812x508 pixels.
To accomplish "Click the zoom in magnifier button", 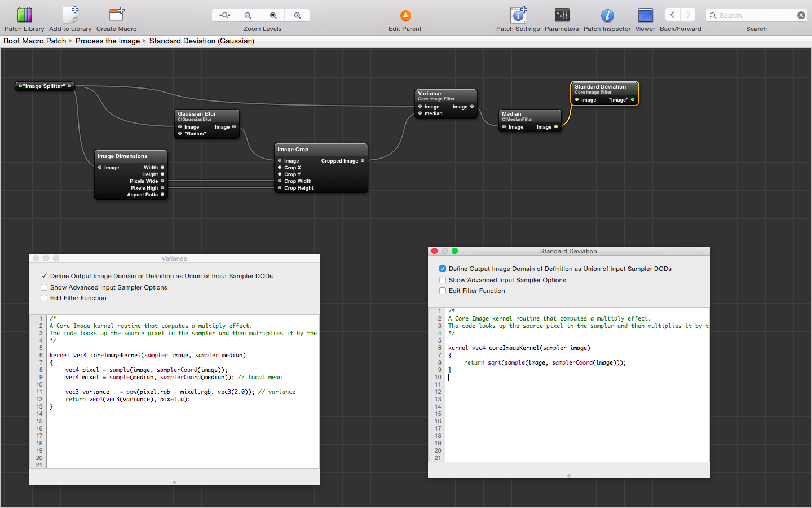I will click(x=297, y=15).
